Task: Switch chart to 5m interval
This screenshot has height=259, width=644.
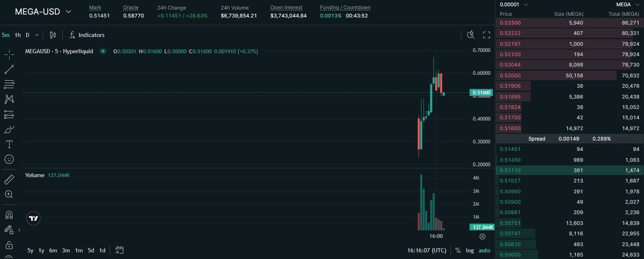Action: [x=5, y=35]
